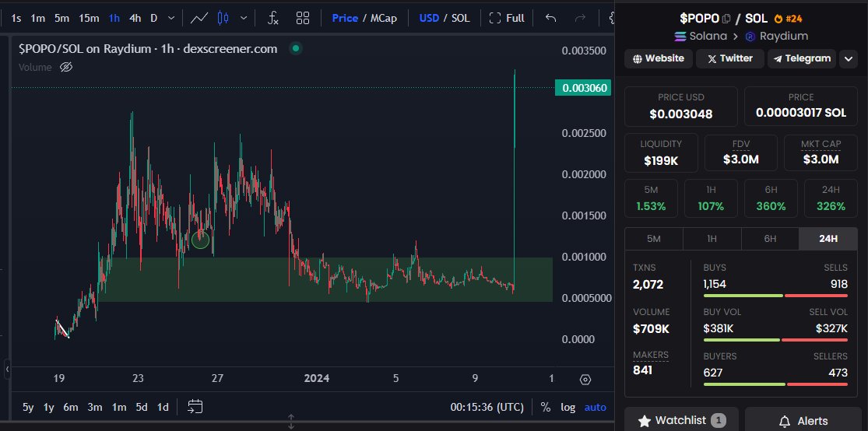Image resolution: width=868 pixels, height=431 pixels.
Task: Open the token Telegram link
Action: (802, 58)
